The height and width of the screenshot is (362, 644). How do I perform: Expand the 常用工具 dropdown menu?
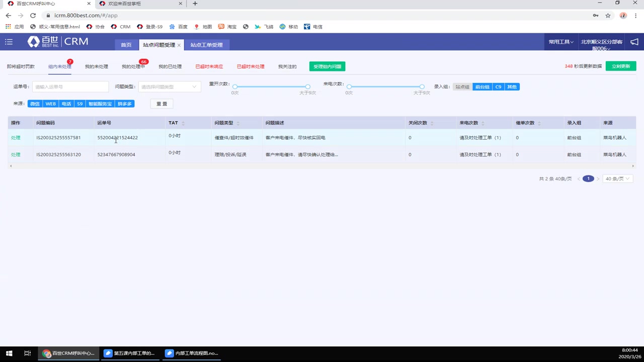(561, 42)
